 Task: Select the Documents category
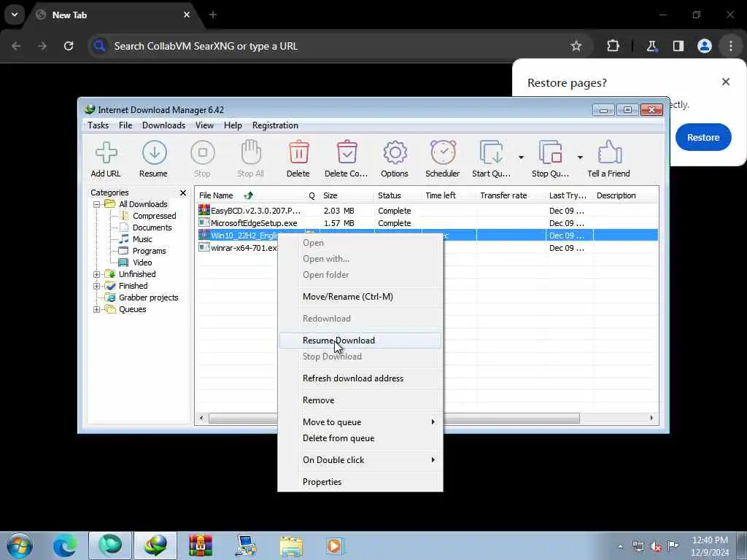click(x=152, y=227)
